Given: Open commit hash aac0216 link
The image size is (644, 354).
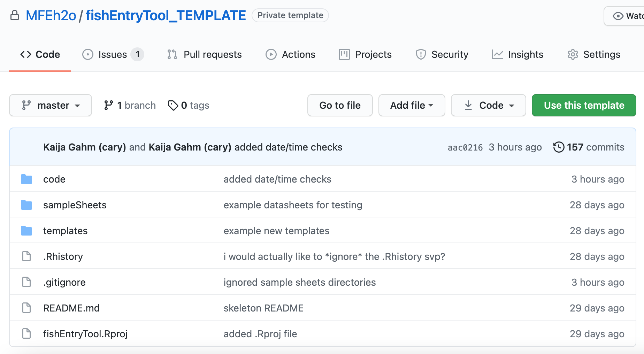Looking at the screenshot, I should point(465,147).
